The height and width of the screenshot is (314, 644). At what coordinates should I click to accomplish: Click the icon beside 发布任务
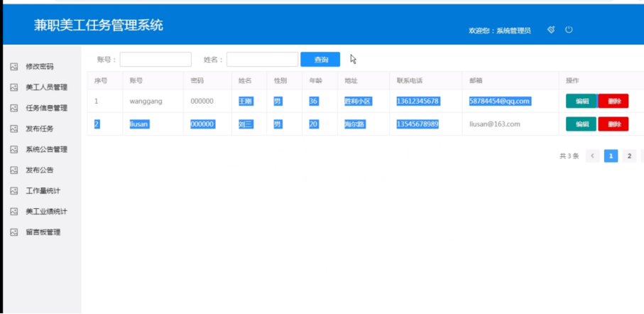(14, 129)
